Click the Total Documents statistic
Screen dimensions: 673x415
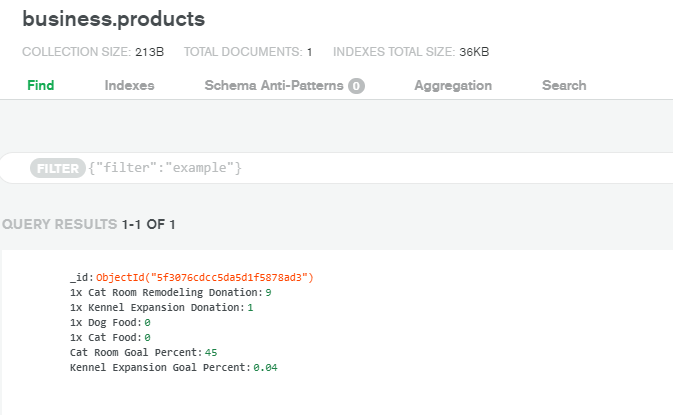tap(248, 52)
